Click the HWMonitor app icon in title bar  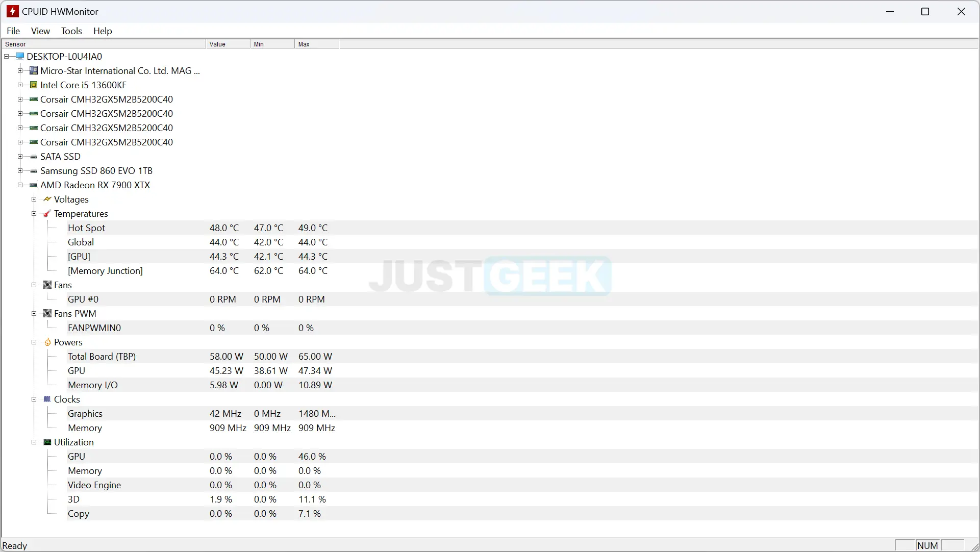point(13,11)
